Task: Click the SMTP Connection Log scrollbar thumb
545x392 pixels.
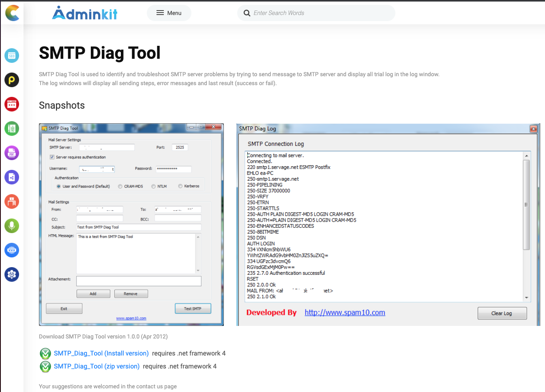Action: click(526, 205)
